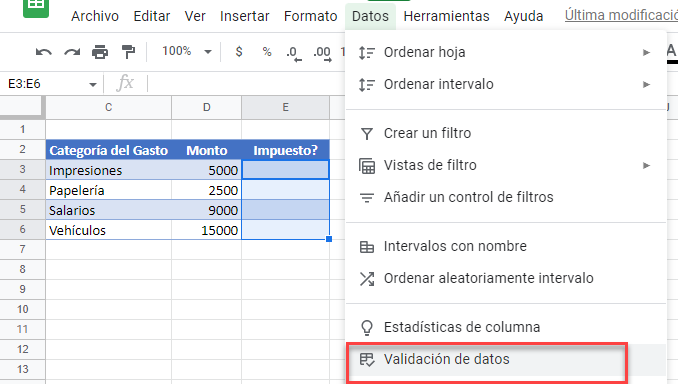Click the Papelería cell
Image resolution: width=678 pixels, height=384 pixels.
(109, 190)
